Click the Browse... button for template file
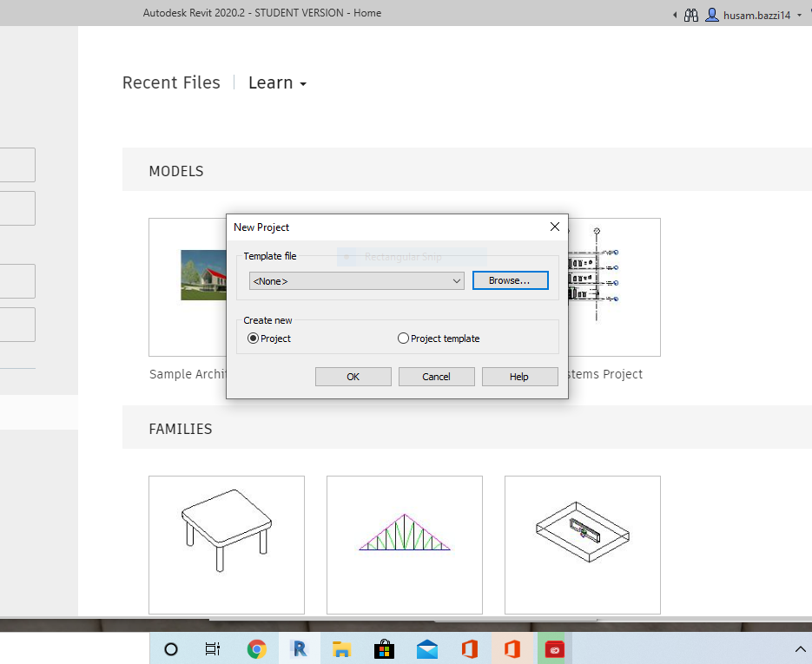 coord(510,280)
